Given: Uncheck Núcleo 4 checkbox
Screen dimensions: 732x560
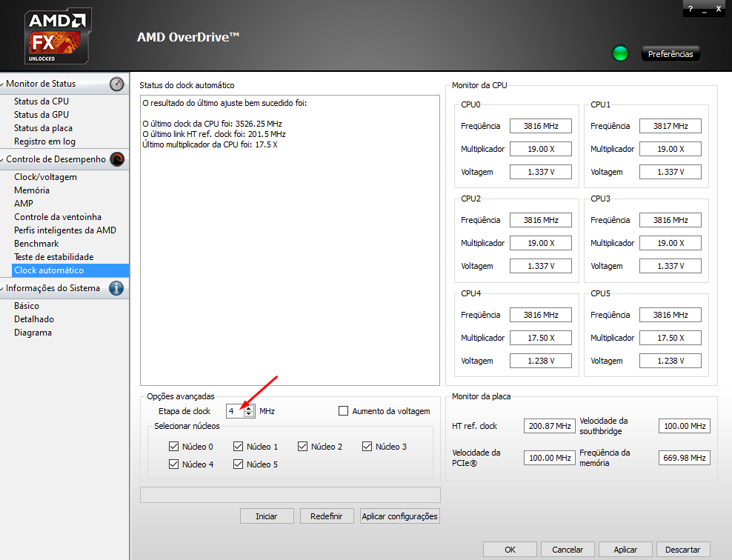Looking at the screenshot, I should 173,464.
